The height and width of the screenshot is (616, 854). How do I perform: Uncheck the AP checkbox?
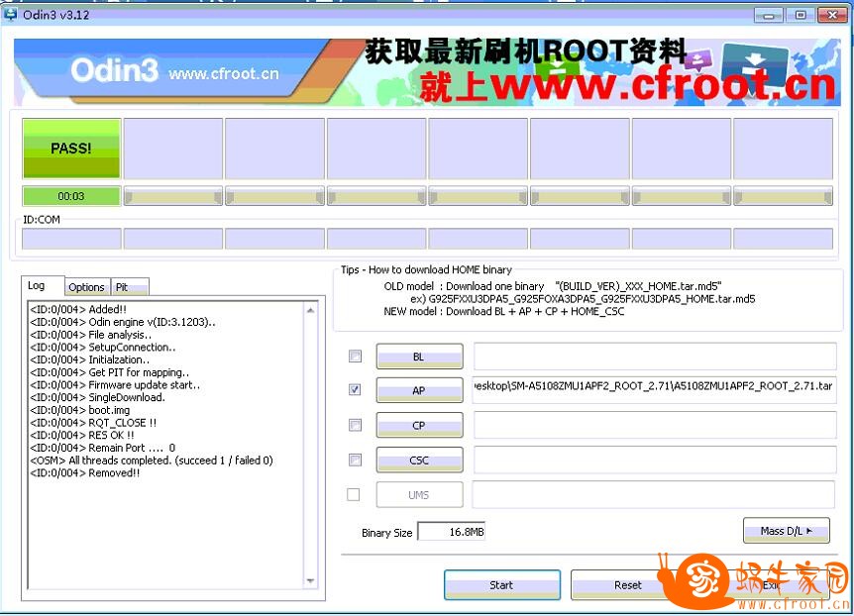click(x=355, y=389)
